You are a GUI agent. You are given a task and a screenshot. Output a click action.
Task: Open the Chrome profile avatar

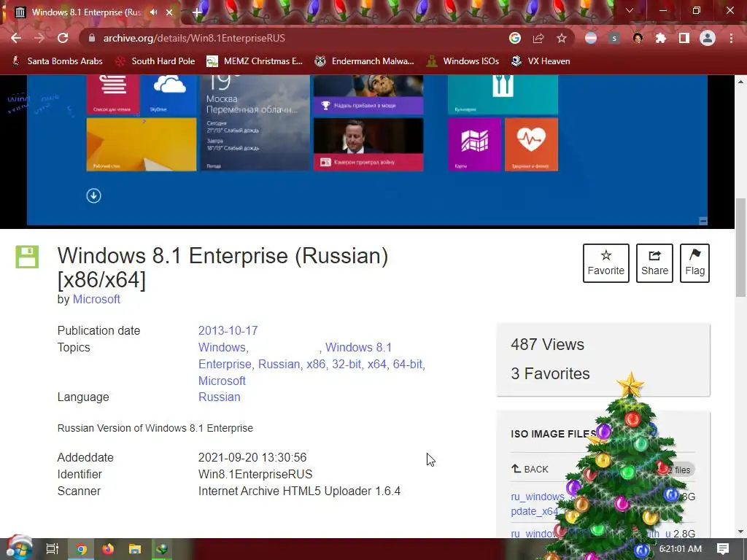tap(708, 38)
